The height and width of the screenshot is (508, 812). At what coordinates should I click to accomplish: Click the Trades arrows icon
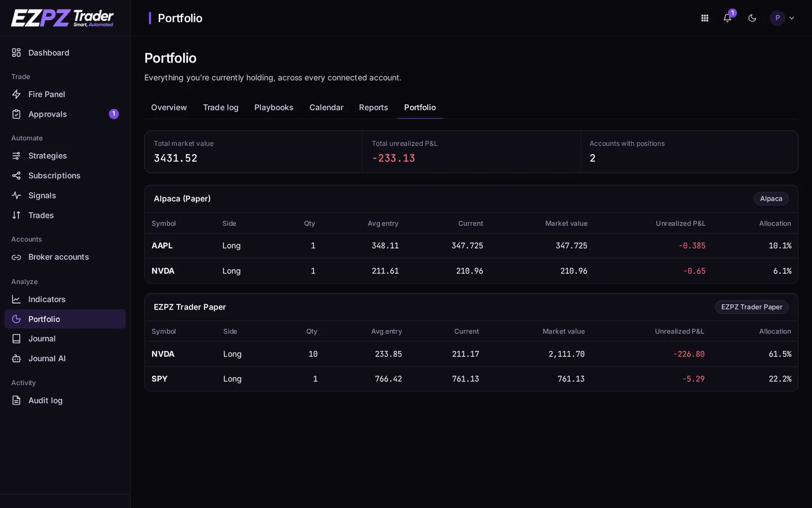click(16, 215)
